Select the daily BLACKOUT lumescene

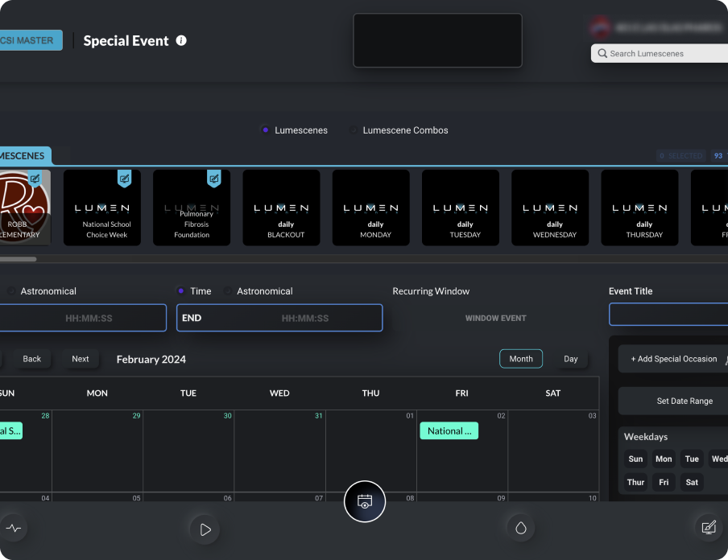click(x=281, y=208)
